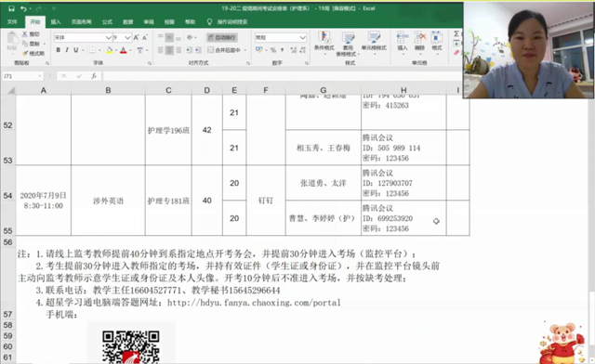Switch to the Formulas (公式) ribbon tab

click(x=108, y=22)
